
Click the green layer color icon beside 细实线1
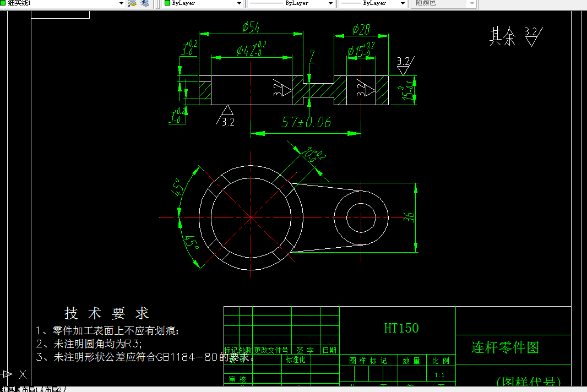4,4
